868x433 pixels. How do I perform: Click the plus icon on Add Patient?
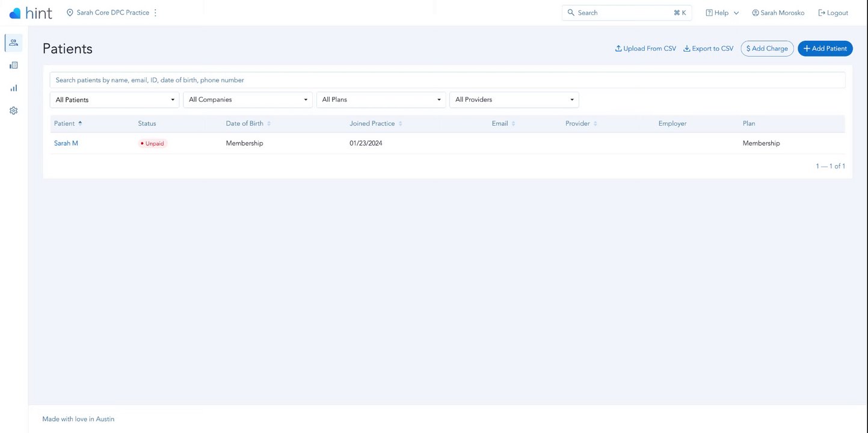pos(807,49)
